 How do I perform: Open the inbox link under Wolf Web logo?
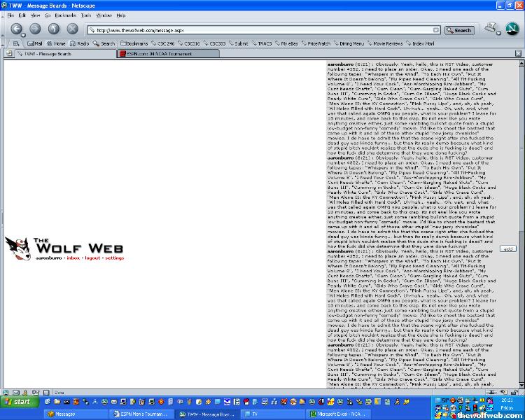[x=74, y=258]
